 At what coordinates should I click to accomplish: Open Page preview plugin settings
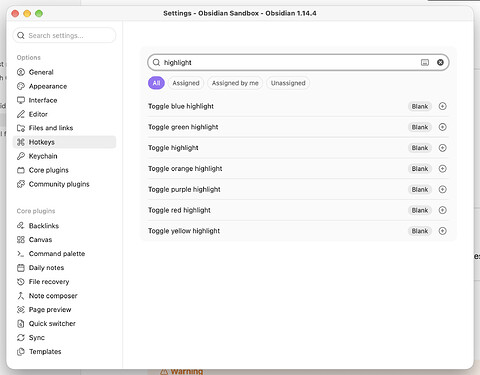pos(64,310)
